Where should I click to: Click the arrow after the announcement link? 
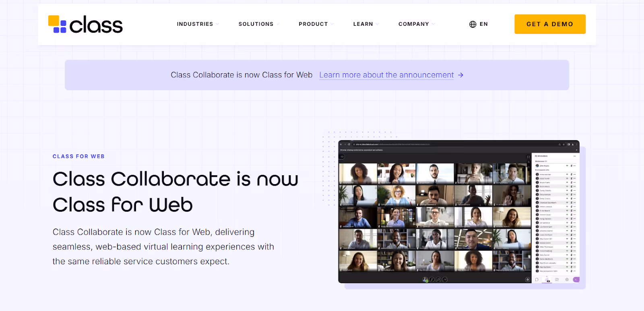point(461,75)
